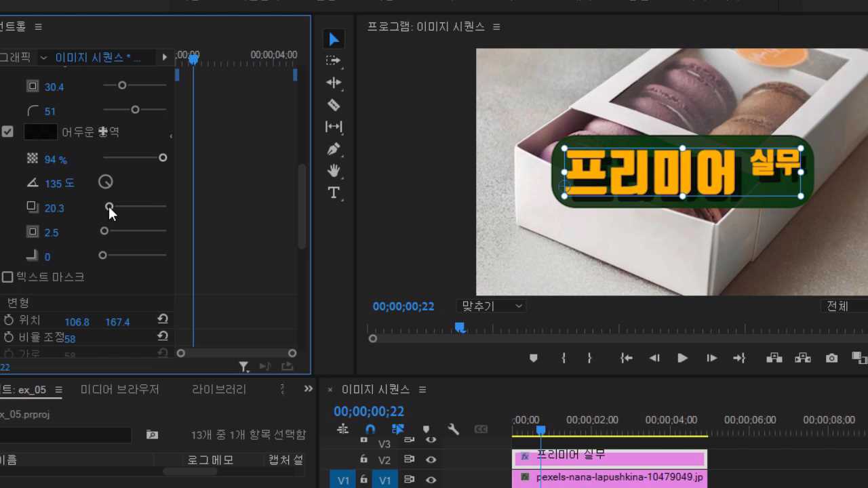Open the Effect Controls panel menu
Image resolution: width=868 pixels, height=488 pixels.
coord(38,26)
